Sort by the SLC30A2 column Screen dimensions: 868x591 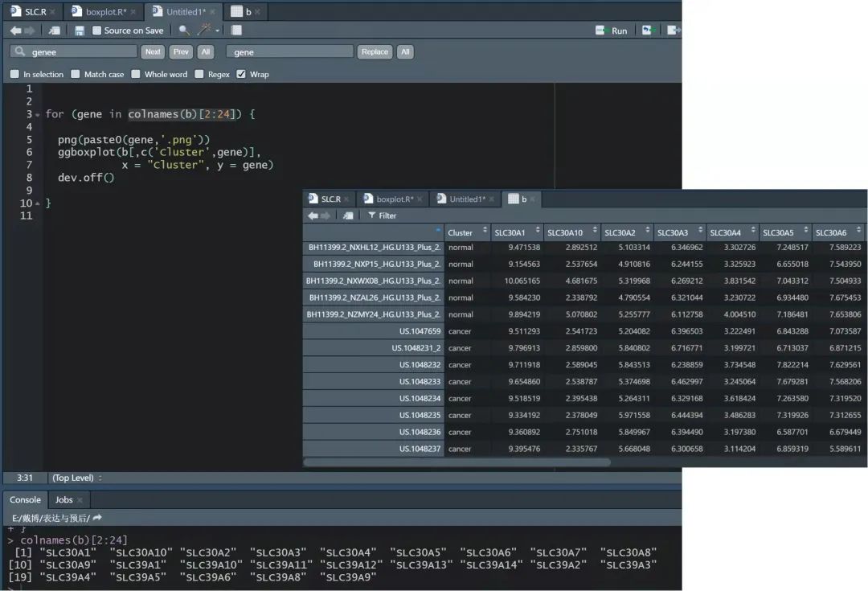click(627, 232)
